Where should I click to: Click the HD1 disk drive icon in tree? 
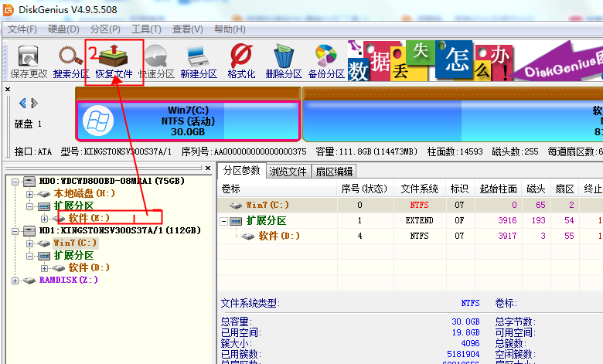(29, 230)
